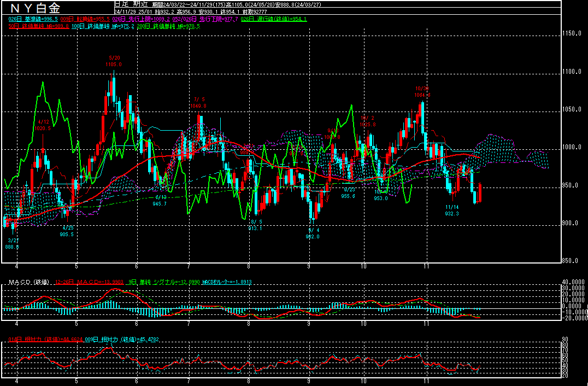This screenshot has height=386, width=588.
Task: Click the 4/12 1020.5 peak label
Action: point(44,125)
